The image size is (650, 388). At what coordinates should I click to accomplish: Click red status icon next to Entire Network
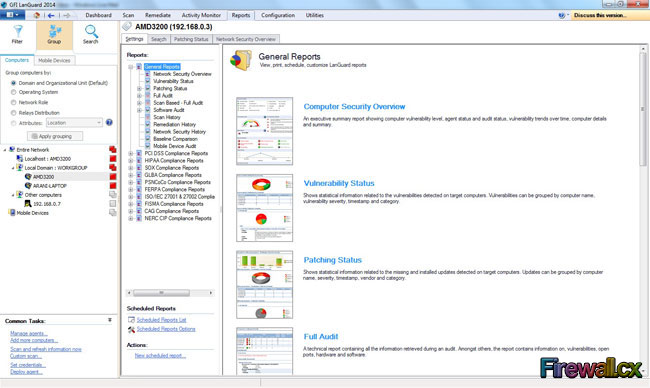pos(112,150)
